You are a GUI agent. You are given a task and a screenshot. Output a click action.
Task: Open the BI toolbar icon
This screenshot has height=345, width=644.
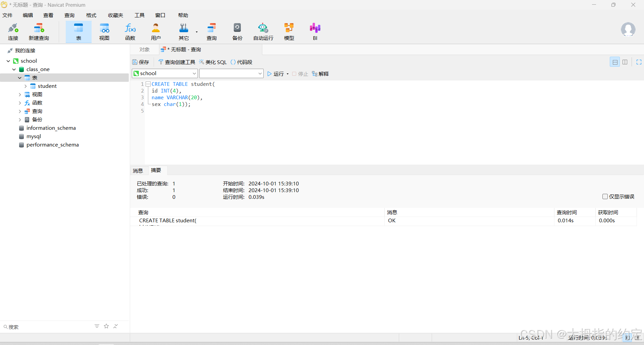pos(315,32)
